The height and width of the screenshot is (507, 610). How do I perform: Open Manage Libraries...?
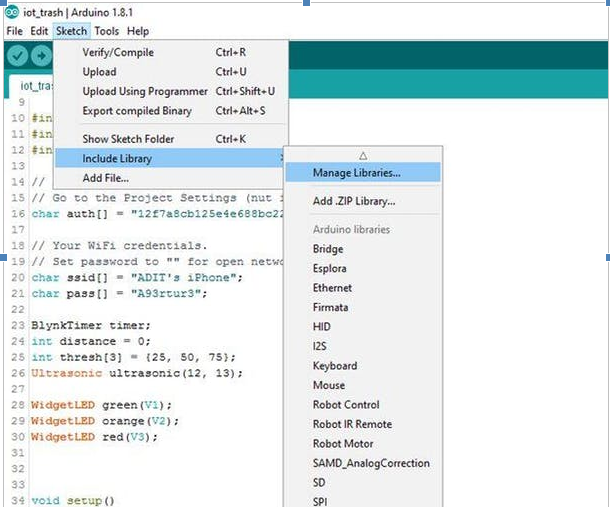363,172
